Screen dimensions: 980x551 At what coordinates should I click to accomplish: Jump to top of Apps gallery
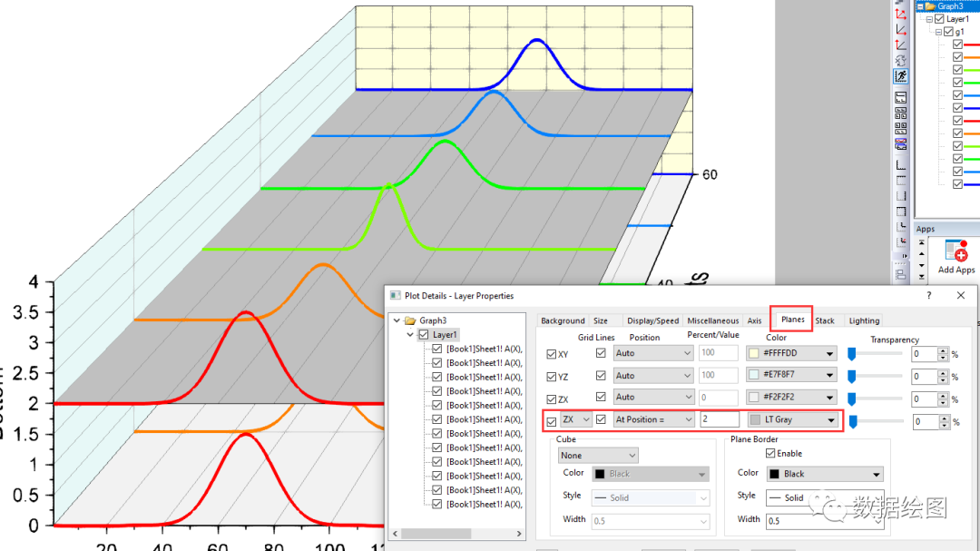point(921,242)
